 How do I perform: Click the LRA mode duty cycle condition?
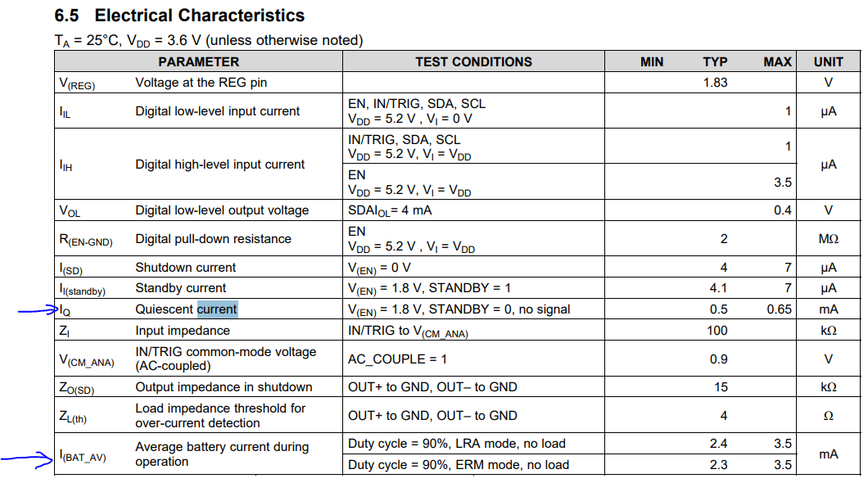(x=457, y=444)
